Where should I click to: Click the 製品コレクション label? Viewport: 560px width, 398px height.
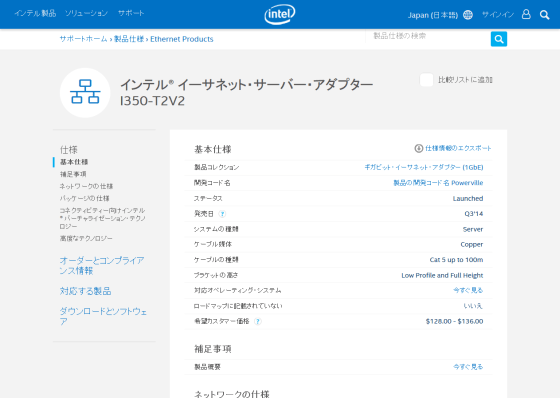216,167
